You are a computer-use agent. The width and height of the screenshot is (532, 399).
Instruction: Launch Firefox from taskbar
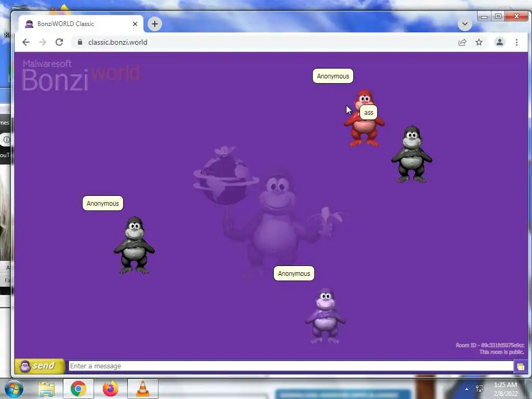[111, 389]
